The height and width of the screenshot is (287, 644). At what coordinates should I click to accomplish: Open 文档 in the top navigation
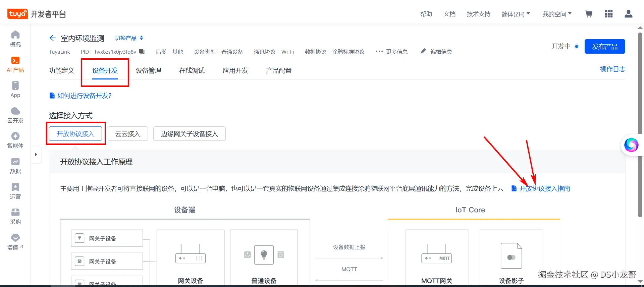coord(449,14)
